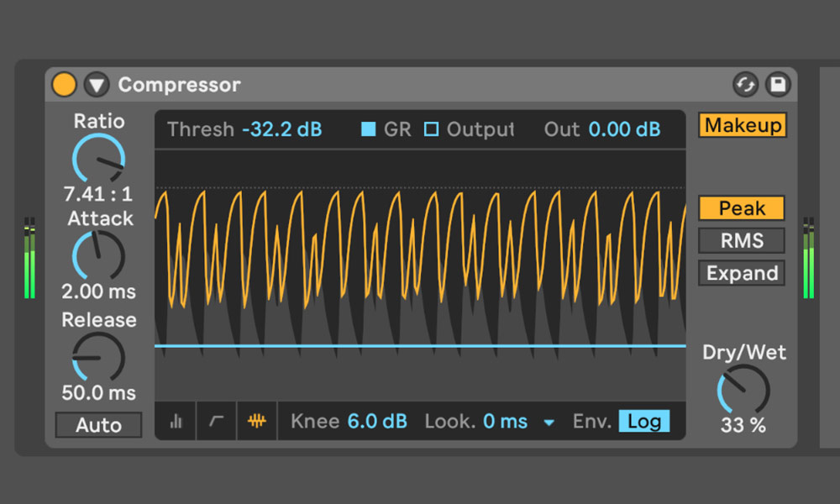Image resolution: width=840 pixels, height=504 pixels.
Task: Toggle the Log envelope mode button
Action: [644, 422]
